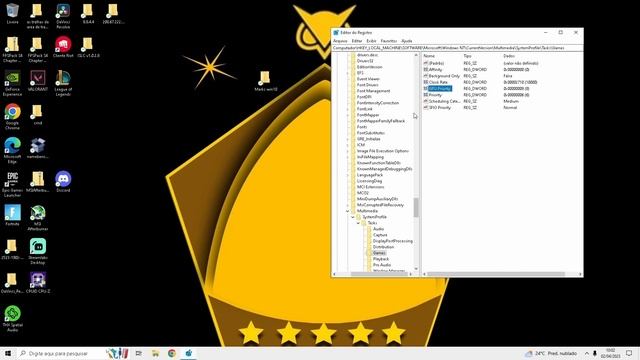Select the Event Viewer registry key
Viewport: 640px width, 360px height.
pos(368,79)
